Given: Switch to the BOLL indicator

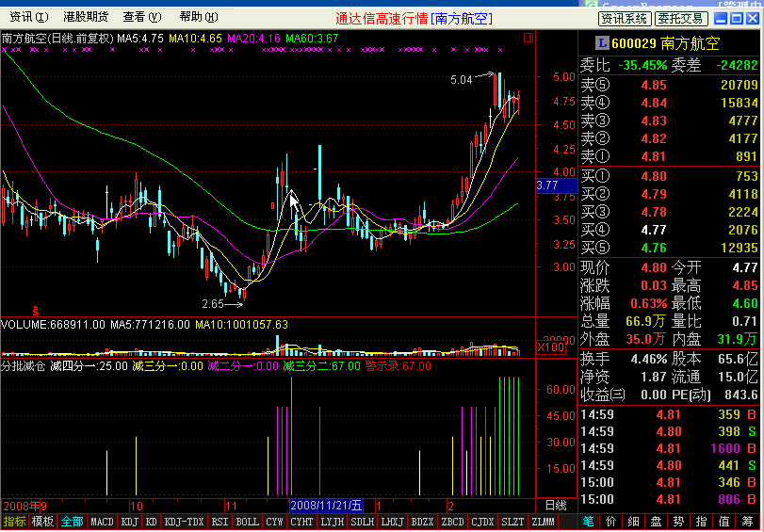Looking at the screenshot, I should point(247,522).
